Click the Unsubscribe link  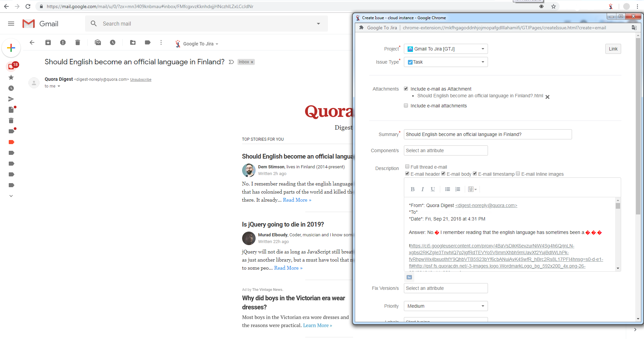(141, 79)
